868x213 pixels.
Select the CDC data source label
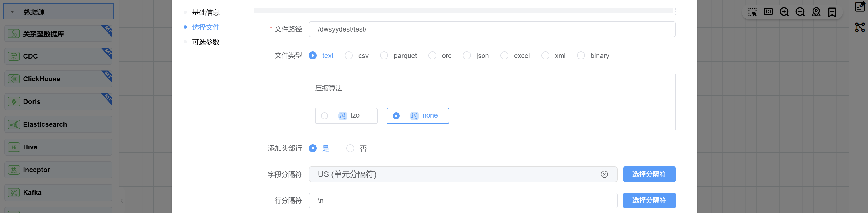pyautogui.click(x=30, y=56)
